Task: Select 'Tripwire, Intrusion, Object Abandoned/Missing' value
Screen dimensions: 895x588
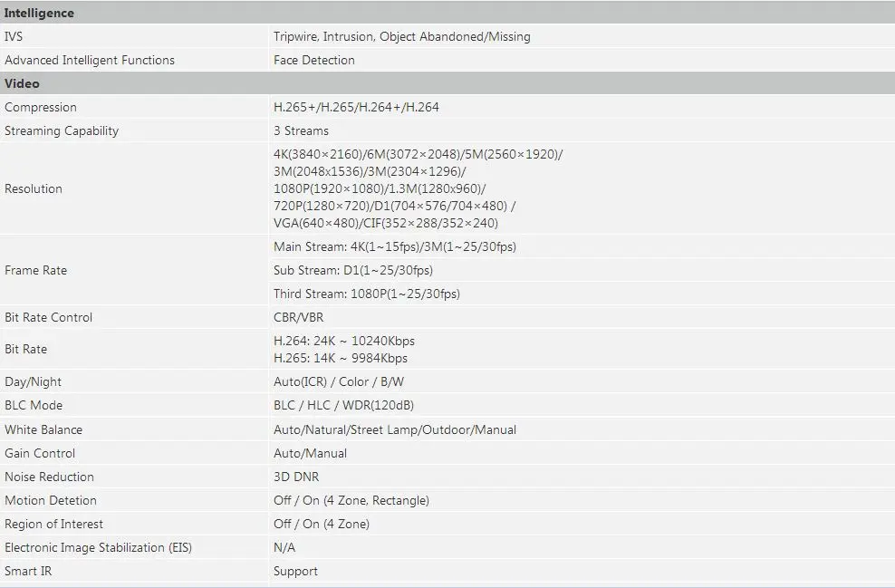Action: point(402,36)
